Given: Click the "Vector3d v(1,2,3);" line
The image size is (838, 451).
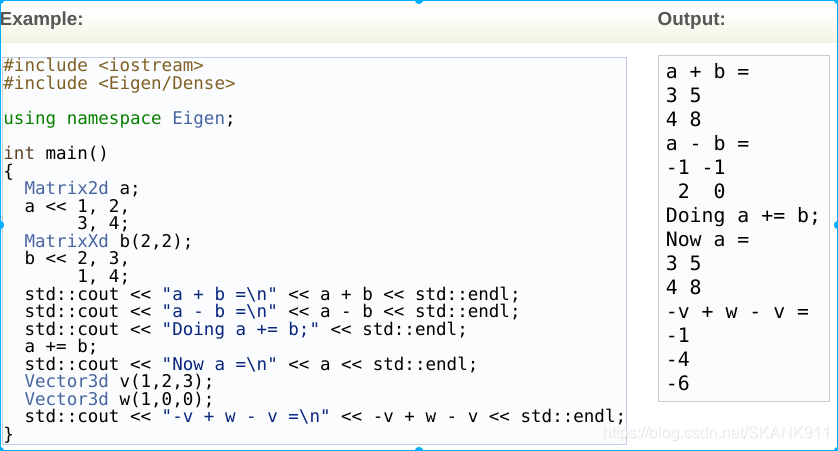Looking at the screenshot, I should pyautogui.click(x=119, y=382).
